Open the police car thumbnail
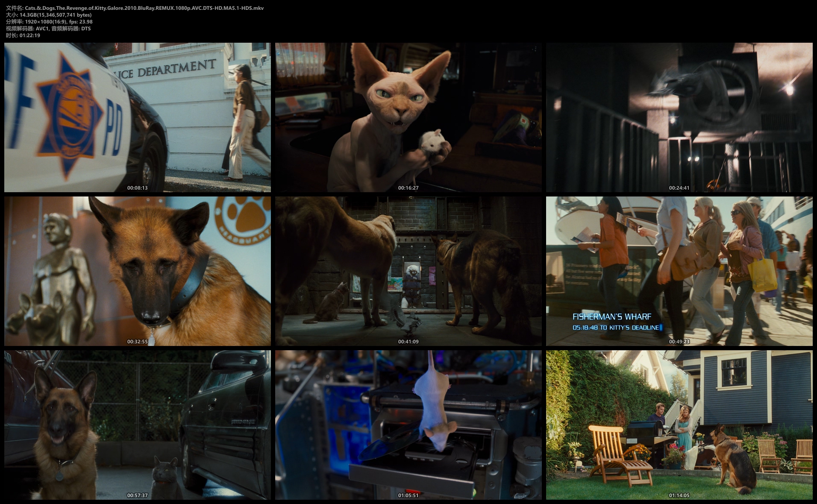817x504 pixels. pyautogui.click(x=137, y=117)
